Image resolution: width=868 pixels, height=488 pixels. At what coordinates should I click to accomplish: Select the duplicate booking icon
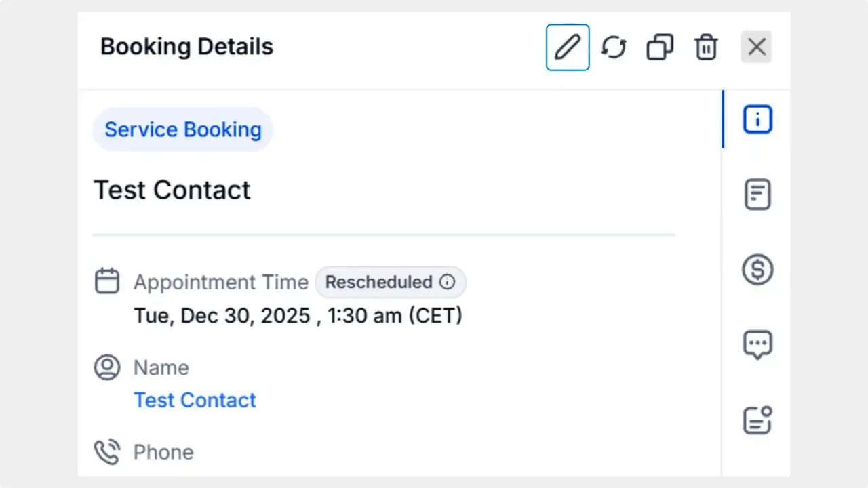coord(660,47)
